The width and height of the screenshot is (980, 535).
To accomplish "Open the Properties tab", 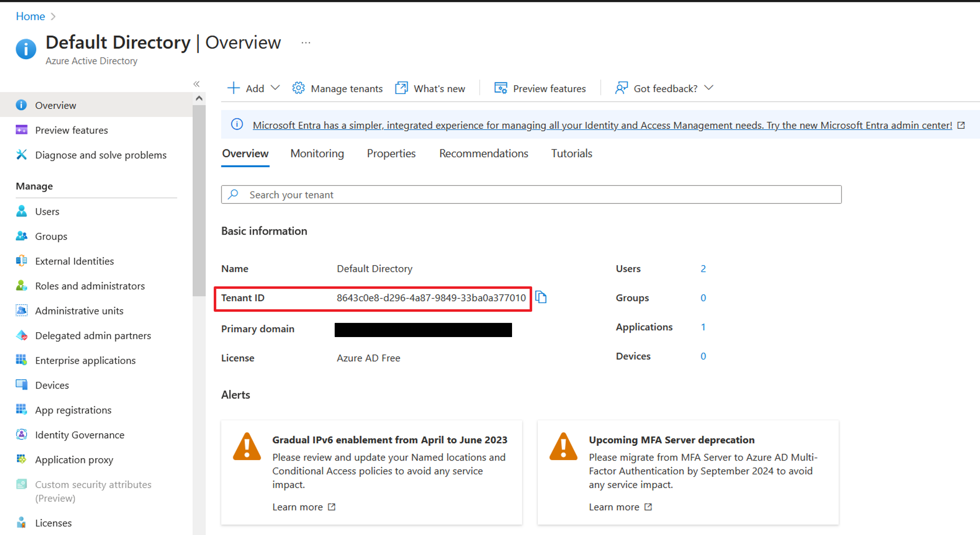I will tap(391, 153).
